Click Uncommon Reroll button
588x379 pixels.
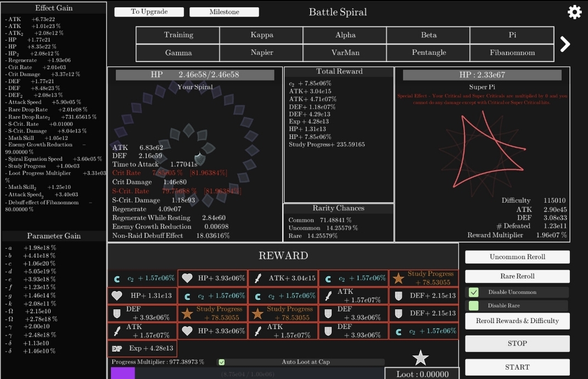pyautogui.click(x=517, y=257)
